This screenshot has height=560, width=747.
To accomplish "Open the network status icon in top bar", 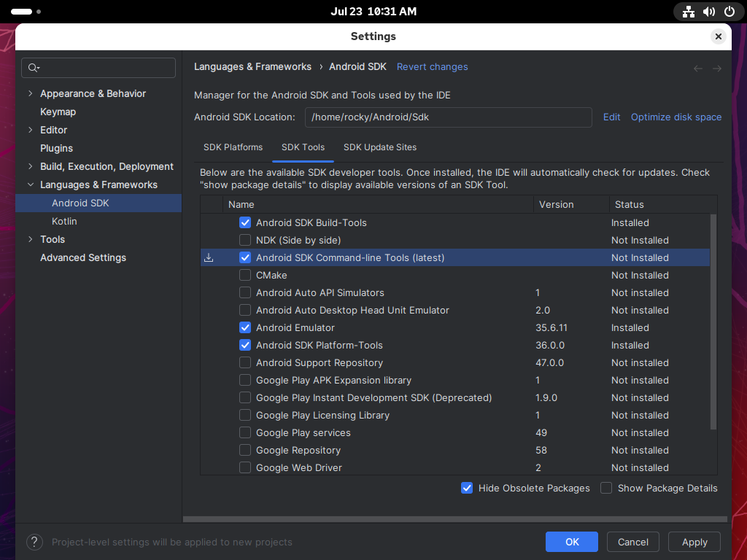I will [689, 12].
